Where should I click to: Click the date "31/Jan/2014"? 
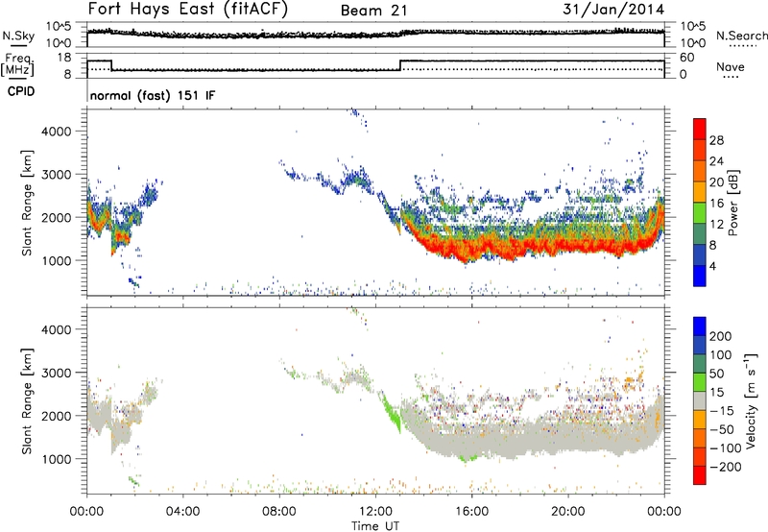point(613,10)
